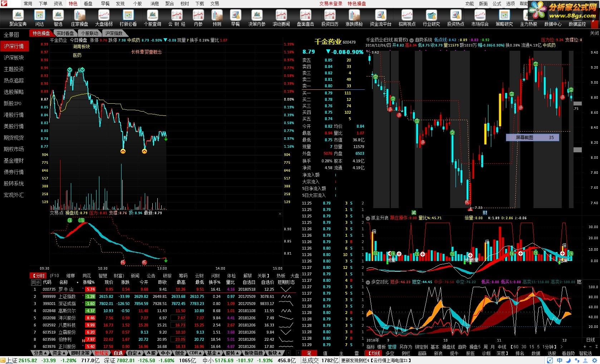Open the 看盘 menu
This screenshot has height=364, width=600.
click(x=88, y=4)
